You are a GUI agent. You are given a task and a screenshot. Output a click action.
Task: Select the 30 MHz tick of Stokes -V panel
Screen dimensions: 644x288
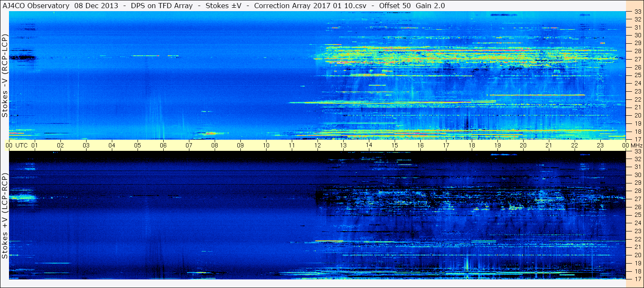637,35
